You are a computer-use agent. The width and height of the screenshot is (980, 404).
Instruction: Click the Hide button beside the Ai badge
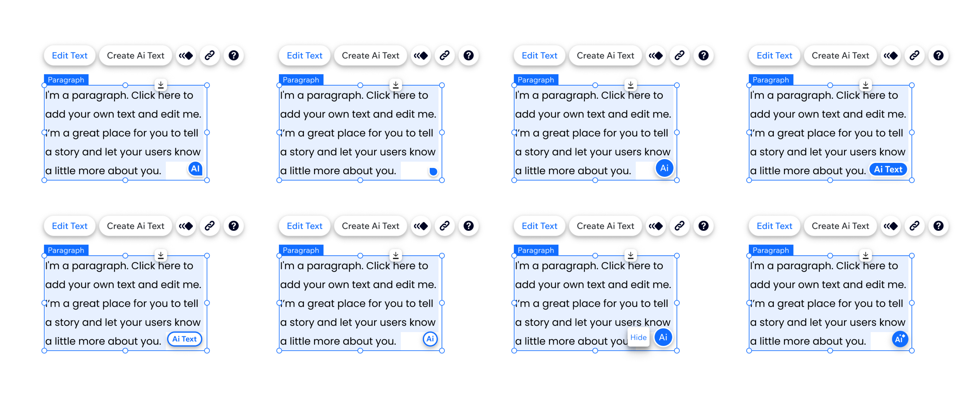[638, 337]
